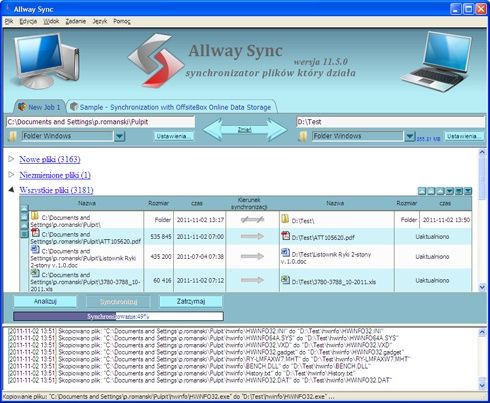Open the Niezmienione pliki (1) link
Viewport: 490px width, 403px height.
[x=55, y=175]
